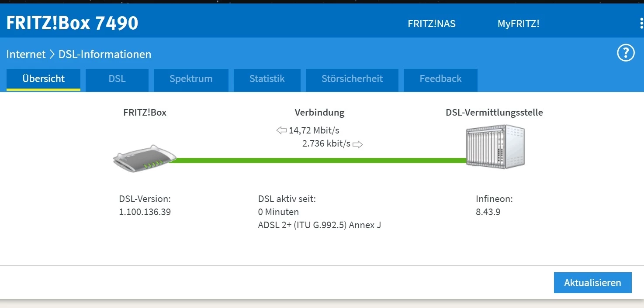Click the 14,72 Mbit/s downstream value
The height and width of the screenshot is (308, 644).
click(314, 130)
